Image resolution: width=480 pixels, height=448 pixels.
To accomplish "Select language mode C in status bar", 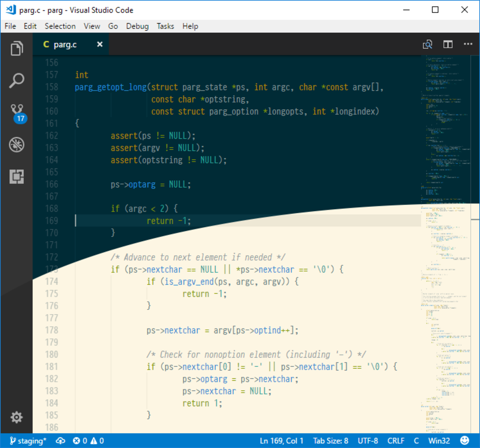I will pyautogui.click(x=416, y=441).
